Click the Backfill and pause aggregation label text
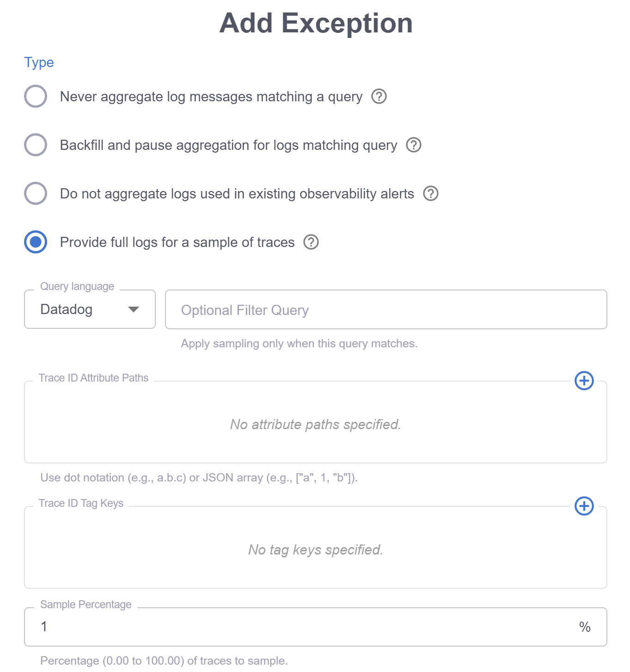The height and width of the screenshot is (672, 630). pyautogui.click(x=229, y=145)
